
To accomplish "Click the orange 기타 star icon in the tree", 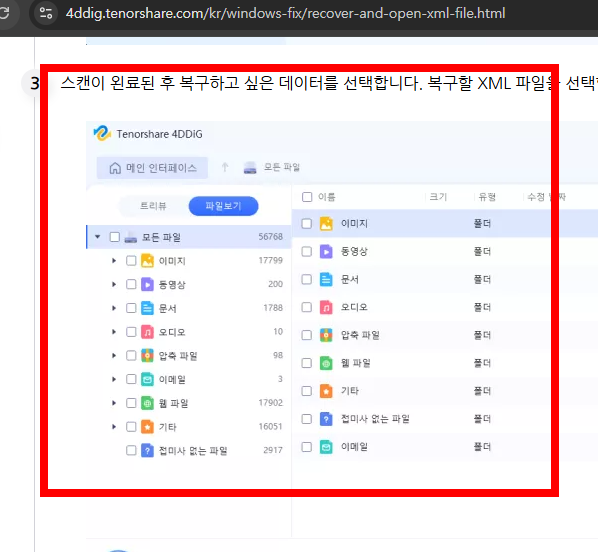I will click(148, 427).
